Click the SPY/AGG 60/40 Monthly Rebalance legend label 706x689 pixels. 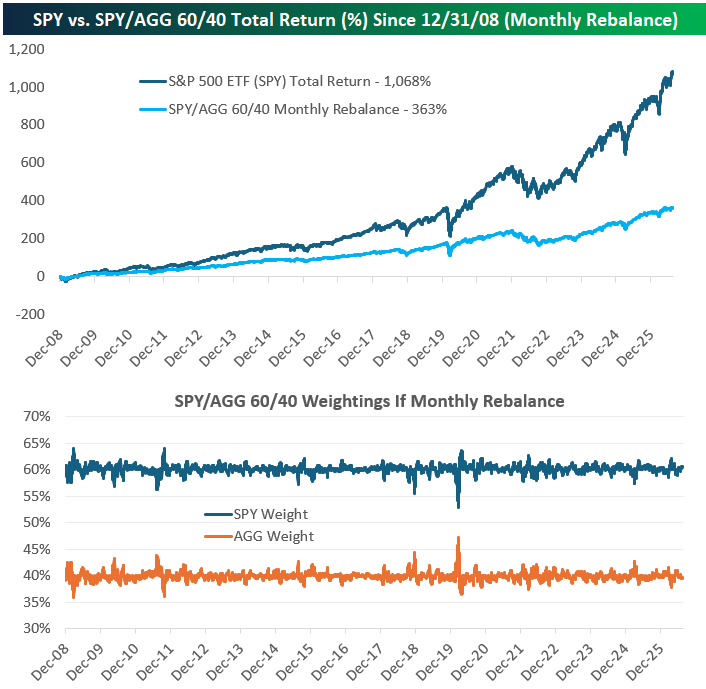pos(308,109)
